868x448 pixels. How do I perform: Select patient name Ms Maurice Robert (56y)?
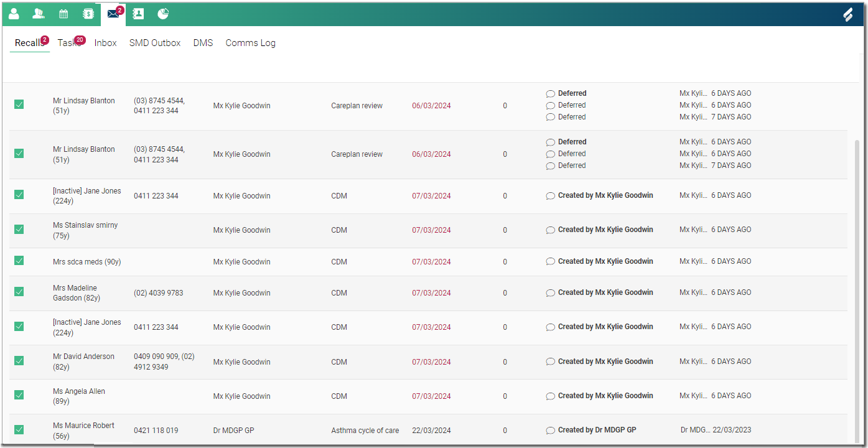tap(84, 431)
